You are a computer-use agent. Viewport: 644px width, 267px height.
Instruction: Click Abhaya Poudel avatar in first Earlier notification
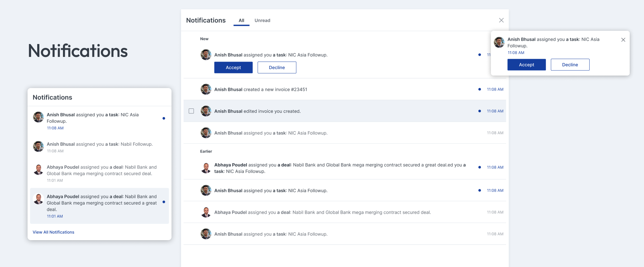pos(206,168)
